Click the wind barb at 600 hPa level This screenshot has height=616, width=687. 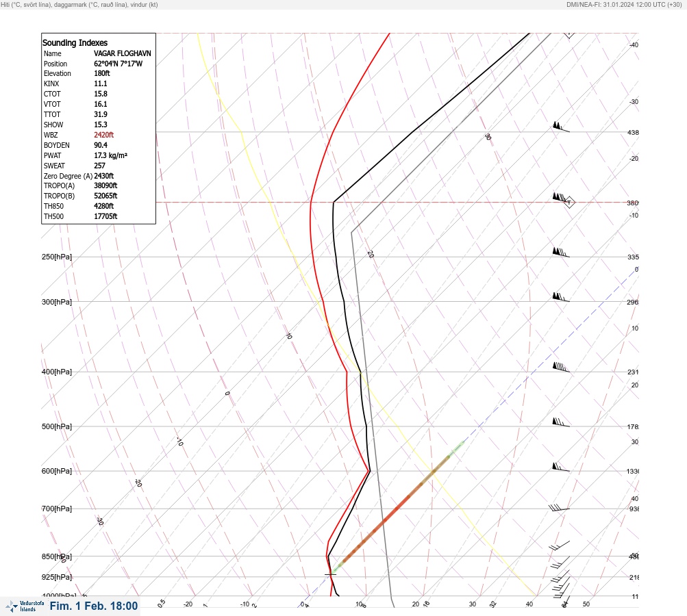pyautogui.click(x=561, y=467)
